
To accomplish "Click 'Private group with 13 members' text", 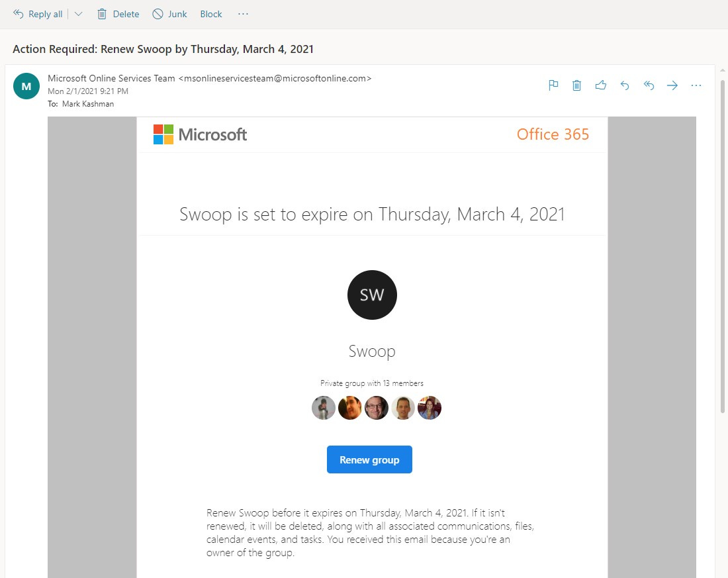I will 372,383.
